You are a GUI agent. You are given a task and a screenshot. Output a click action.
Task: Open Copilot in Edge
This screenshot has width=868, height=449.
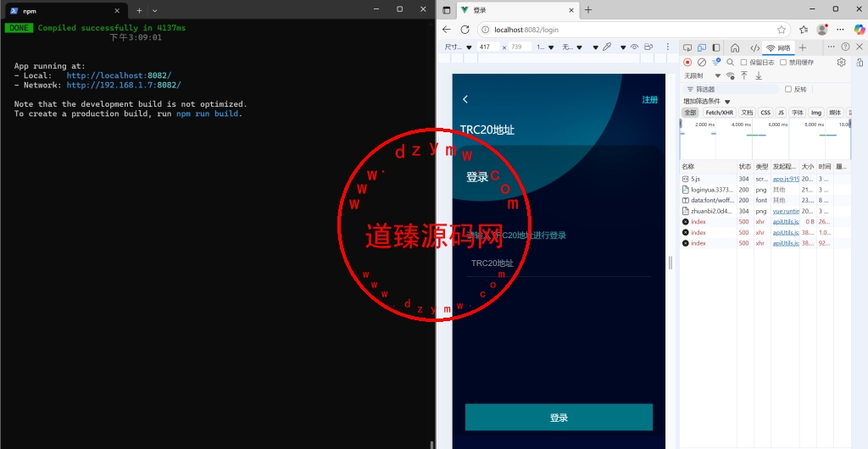coord(860,30)
